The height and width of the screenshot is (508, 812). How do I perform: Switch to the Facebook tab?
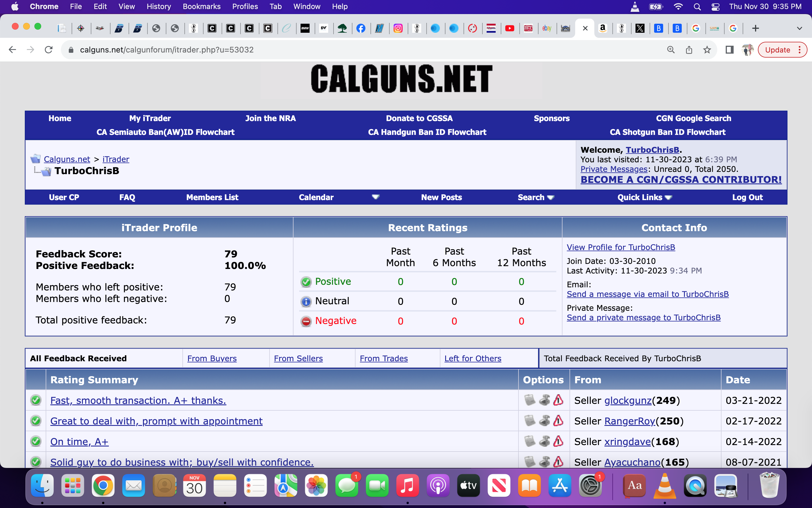(361, 28)
